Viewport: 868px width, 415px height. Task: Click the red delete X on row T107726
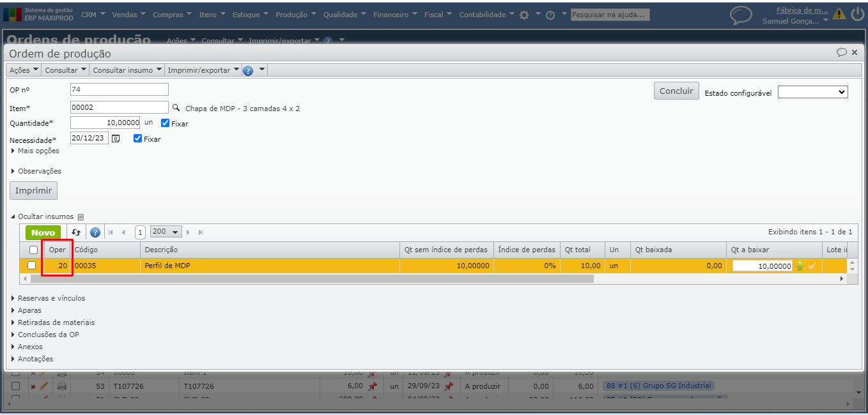pyautogui.click(x=33, y=386)
